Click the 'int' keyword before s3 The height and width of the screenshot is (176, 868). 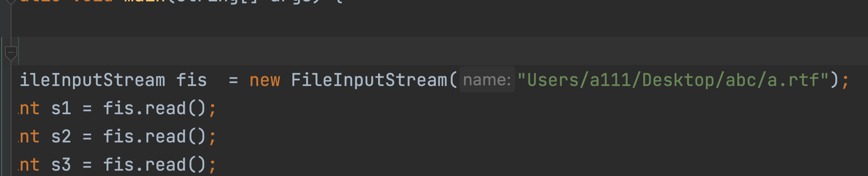coord(29,165)
